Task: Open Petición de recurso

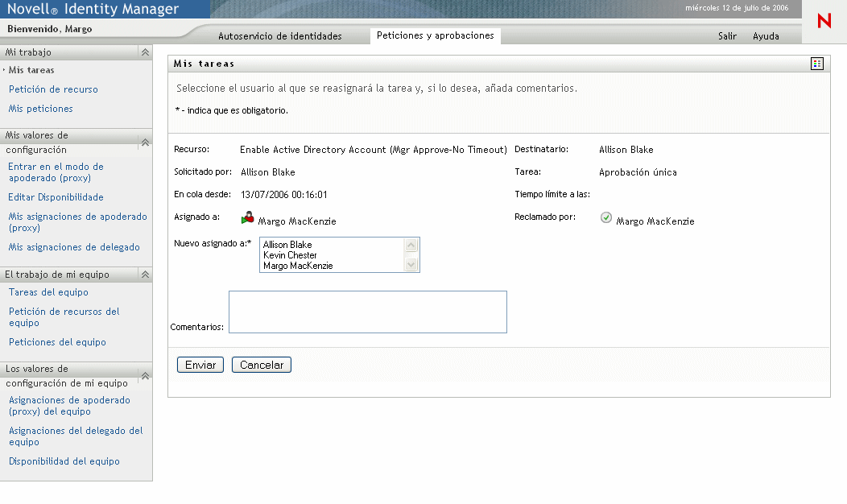Action: pos(53,89)
